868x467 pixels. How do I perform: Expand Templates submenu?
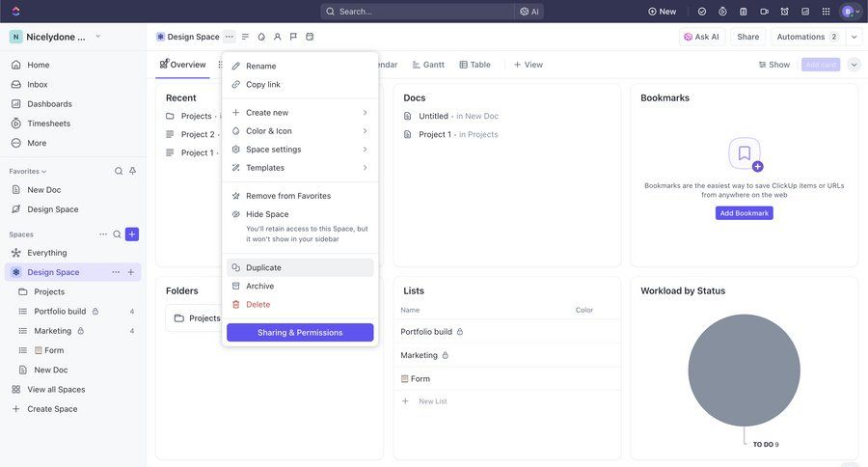pos(365,167)
